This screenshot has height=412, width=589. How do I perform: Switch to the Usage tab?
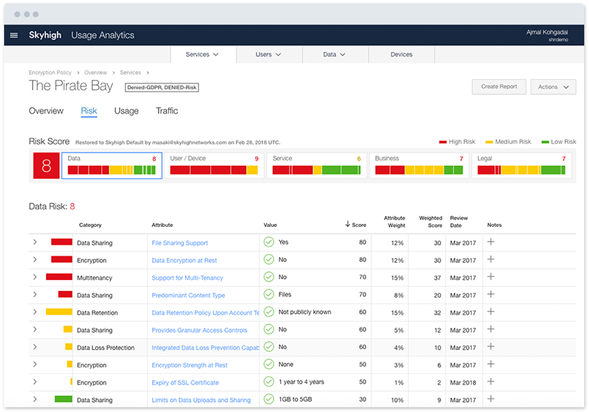point(126,111)
